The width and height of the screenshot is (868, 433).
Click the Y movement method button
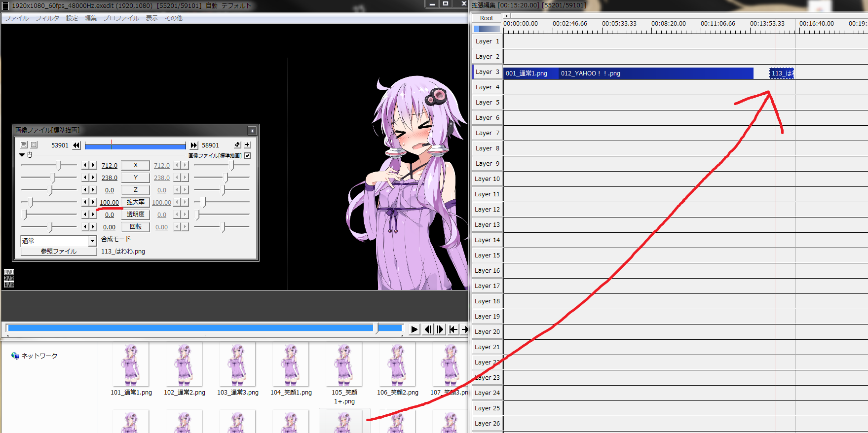(x=135, y=178)
